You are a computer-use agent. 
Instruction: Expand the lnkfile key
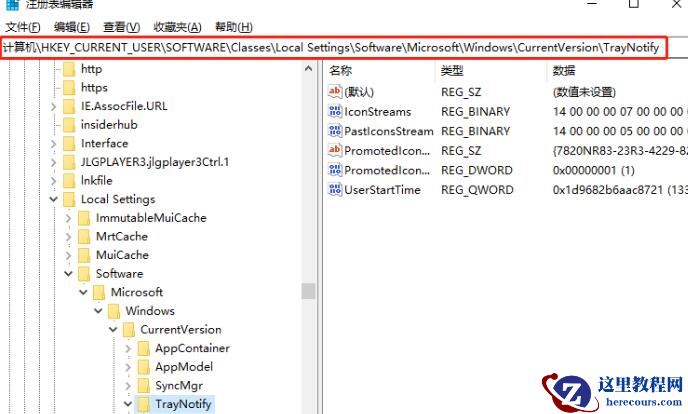point(53,181)
